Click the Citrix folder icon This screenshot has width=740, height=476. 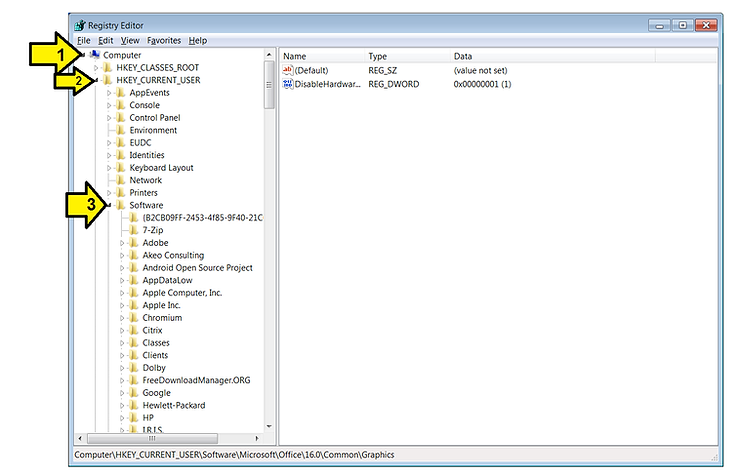[x=135, y=330]
